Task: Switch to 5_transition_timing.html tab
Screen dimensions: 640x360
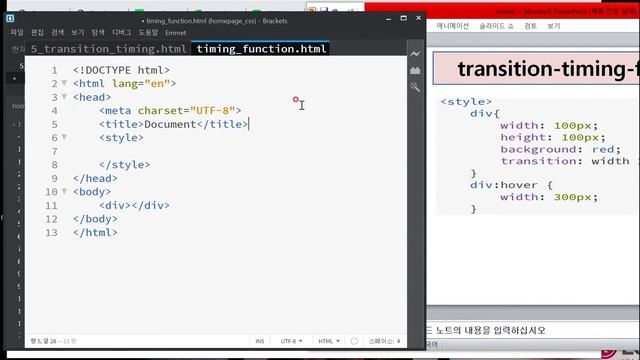Action: (x=109, y=49)
